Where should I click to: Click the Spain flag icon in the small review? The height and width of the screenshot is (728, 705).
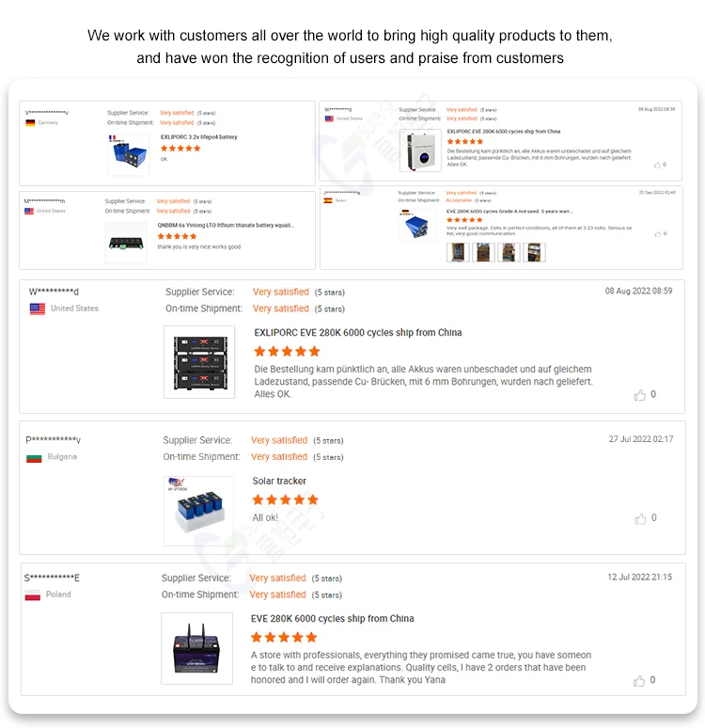[x=328, y=200]
